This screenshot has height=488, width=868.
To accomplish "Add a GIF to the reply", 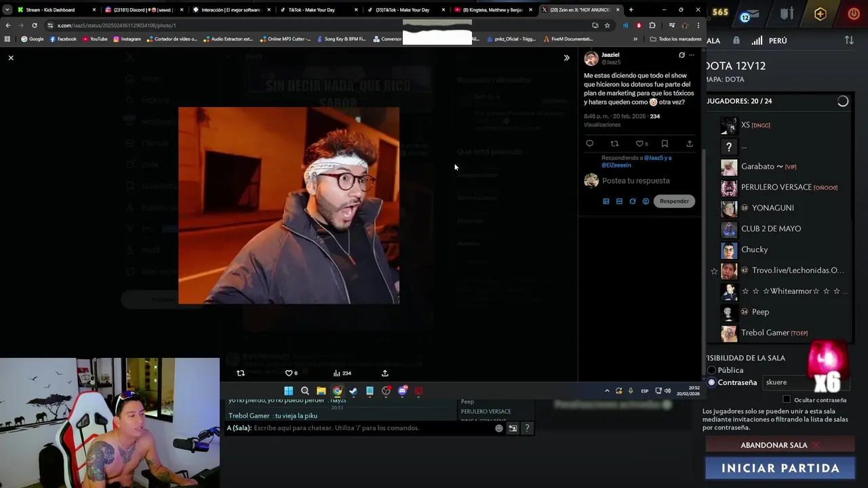I will (619, 201).
